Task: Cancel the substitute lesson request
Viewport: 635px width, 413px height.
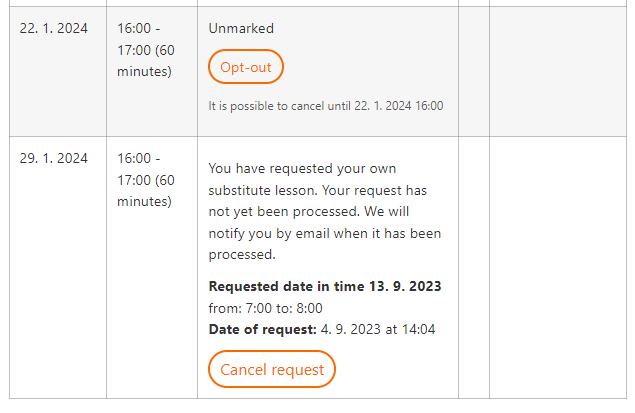Action: point(272,369)
